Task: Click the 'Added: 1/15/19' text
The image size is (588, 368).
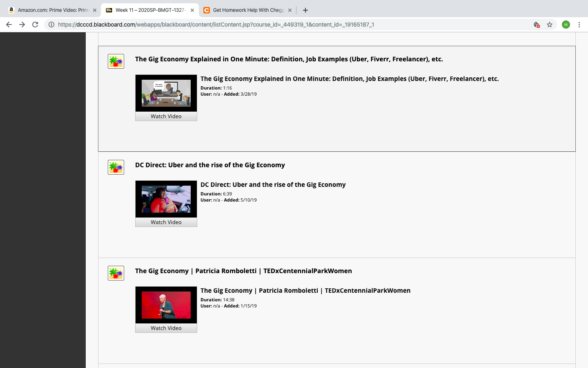Action: pos(240,306)
